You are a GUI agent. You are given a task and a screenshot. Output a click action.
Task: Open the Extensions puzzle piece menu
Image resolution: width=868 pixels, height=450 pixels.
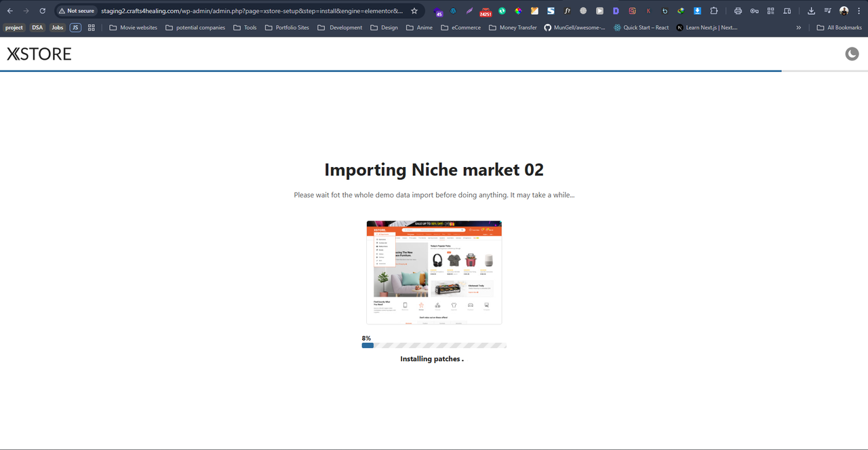point(714,11)
